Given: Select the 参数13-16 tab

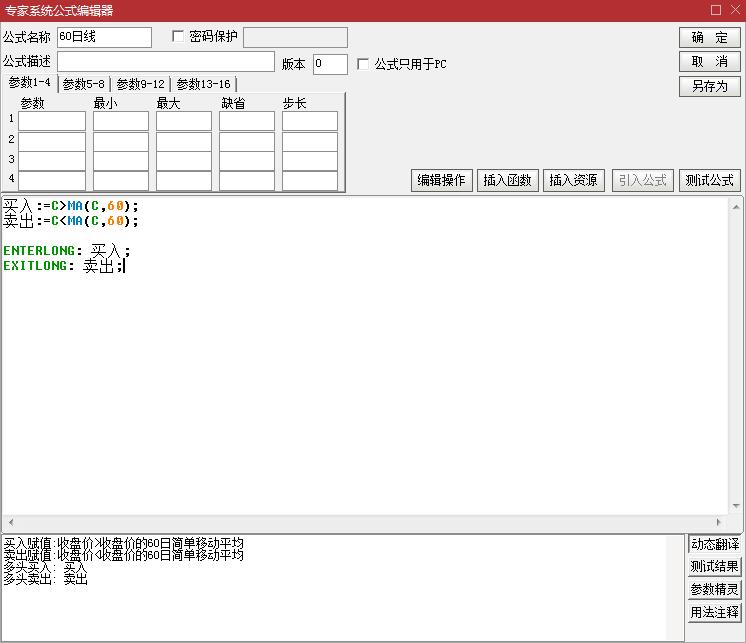Looking at the screenshot, I should click(x=203, y=84).
